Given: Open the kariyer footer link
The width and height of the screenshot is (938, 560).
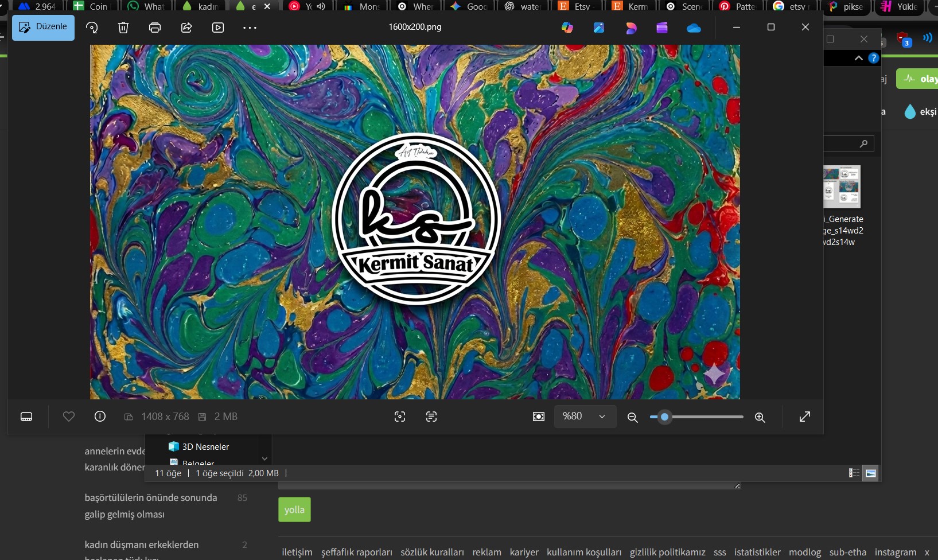Looking at the screenshot, I should (524, 552).
